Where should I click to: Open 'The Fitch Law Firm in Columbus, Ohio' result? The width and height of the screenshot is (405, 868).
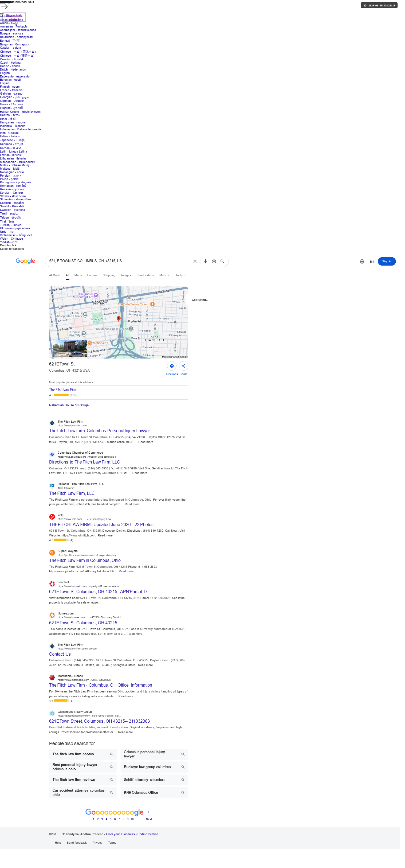point(86,567)
